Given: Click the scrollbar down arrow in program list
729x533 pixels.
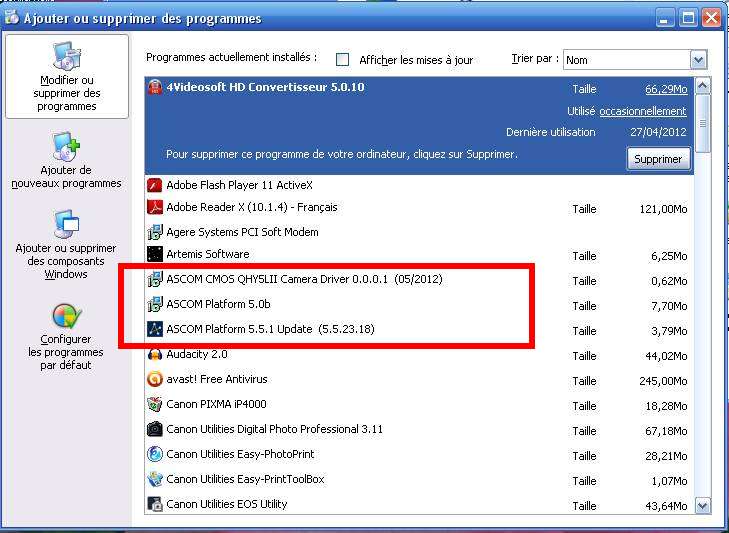Looking at the screenshot, I should pos(702,505).
